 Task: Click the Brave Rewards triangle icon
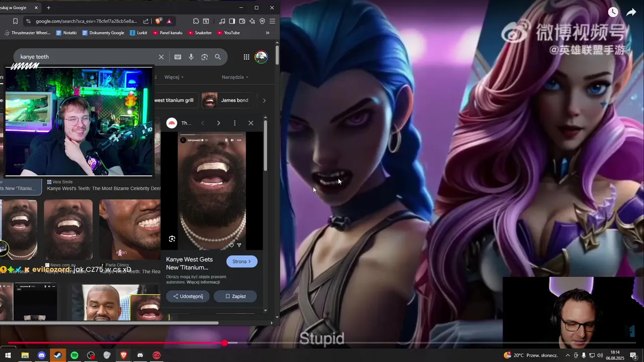[169, 21]
